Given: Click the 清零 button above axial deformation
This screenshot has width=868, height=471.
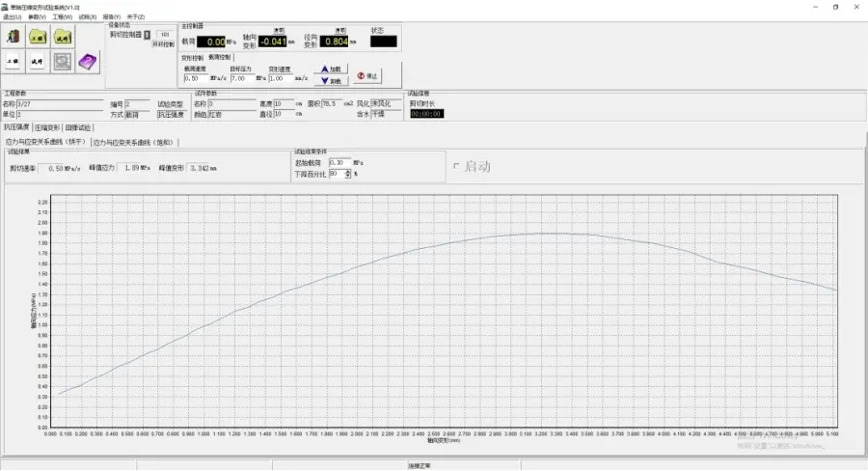Looking at the screenshot, I should [x=279, y=31].
